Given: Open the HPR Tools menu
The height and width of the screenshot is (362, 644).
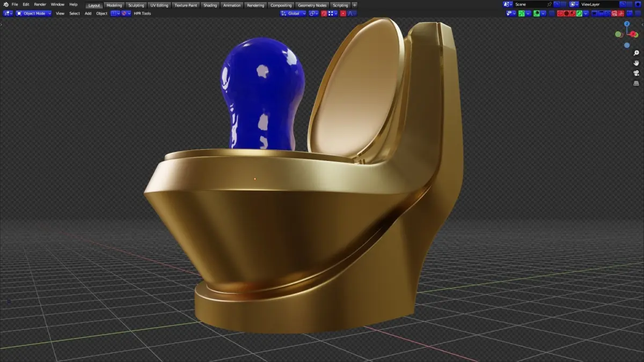Looking at the screenshot, I should 142,13.
